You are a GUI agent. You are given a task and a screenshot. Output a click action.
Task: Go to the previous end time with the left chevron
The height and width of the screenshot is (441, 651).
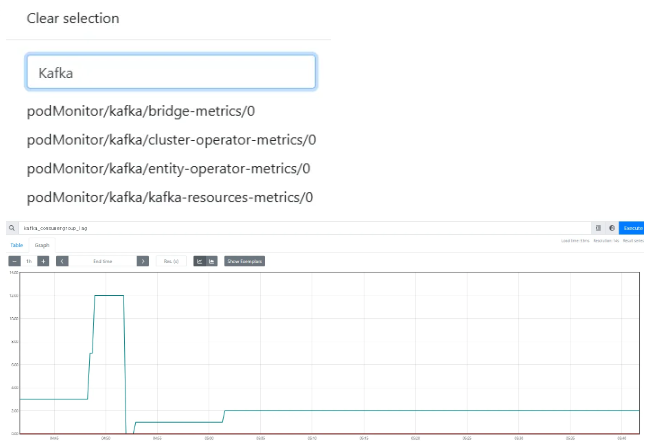62,261
